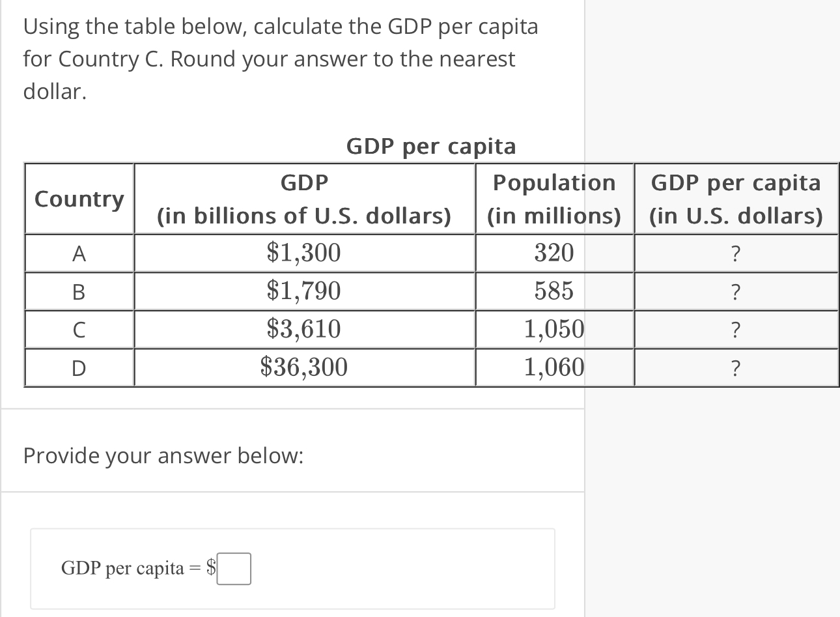The width and height of the screenshot is (840, 617).
Task: Select the 320 population value
Action: (554, 253)
